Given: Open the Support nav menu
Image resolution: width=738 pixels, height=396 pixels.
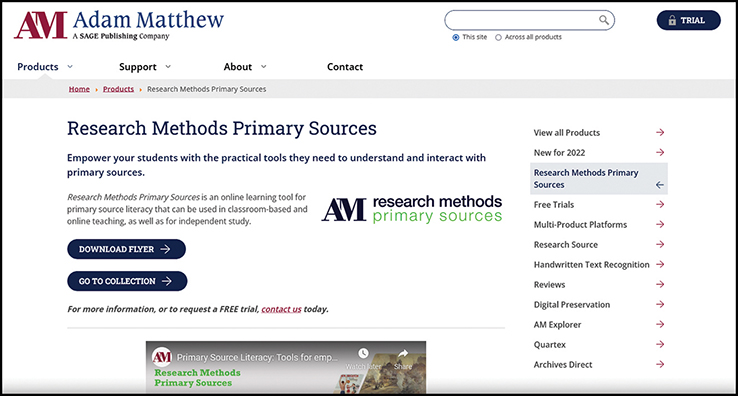Looking at the screenshot, I should (137, 67).
